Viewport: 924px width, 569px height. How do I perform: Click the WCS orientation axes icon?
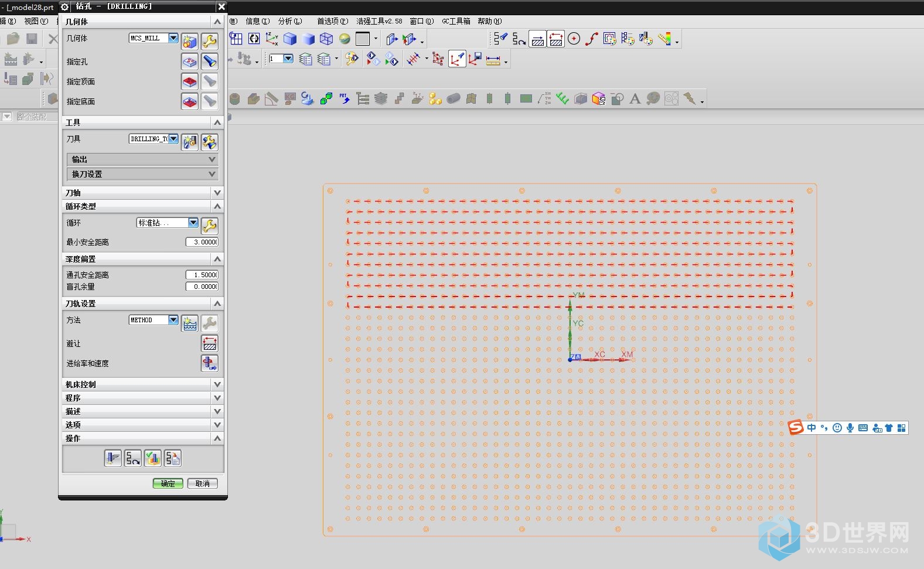coord(272,39)
